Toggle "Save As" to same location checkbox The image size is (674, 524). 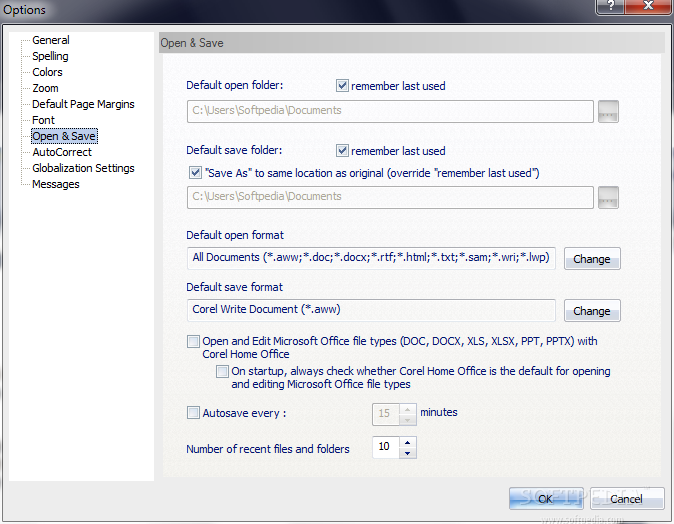[195, 173]
